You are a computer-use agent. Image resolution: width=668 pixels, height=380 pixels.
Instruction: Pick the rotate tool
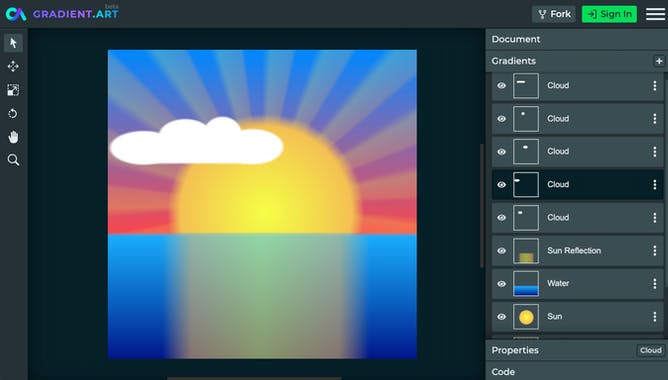pyautogui.click(x=13, y=113)
